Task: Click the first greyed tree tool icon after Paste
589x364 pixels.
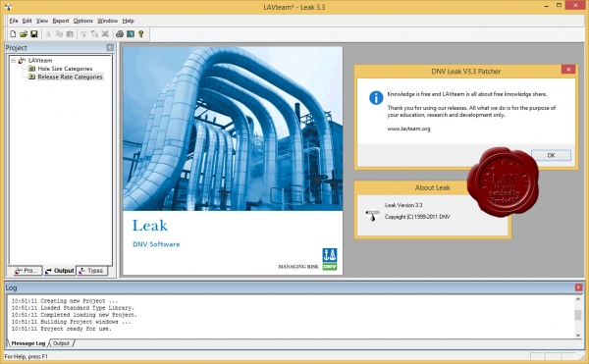Action: tap(83, 34)
